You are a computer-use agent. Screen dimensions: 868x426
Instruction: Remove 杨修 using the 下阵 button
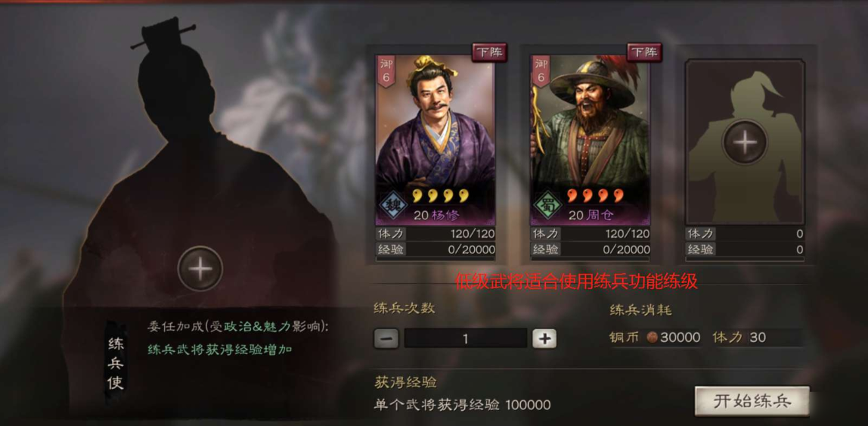click(489, 53)
